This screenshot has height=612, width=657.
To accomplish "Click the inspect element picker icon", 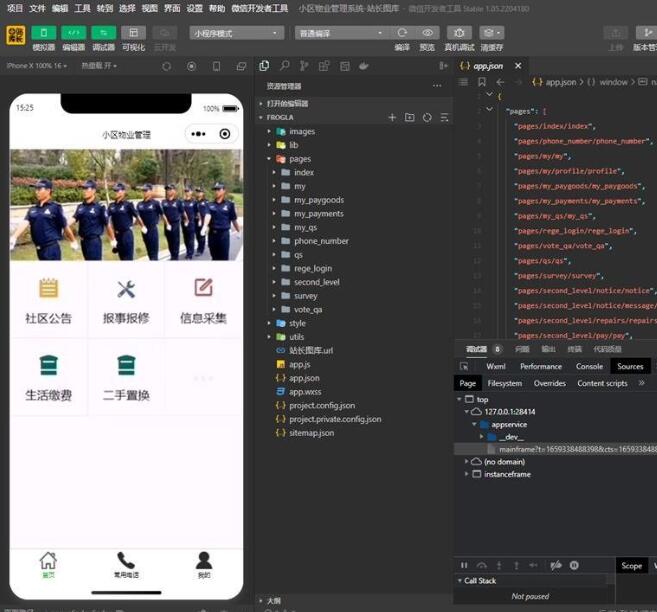I will (464, 366).
